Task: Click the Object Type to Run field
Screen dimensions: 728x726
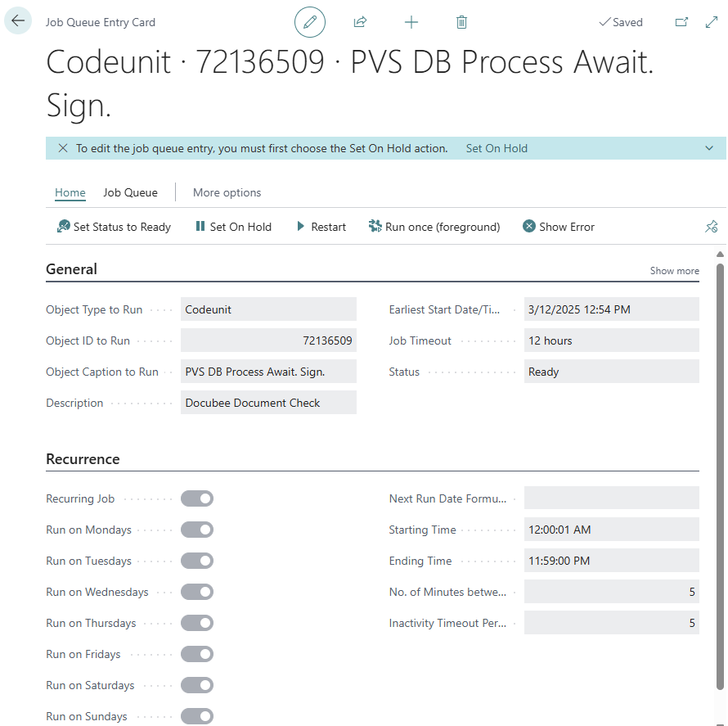Action: [268, 309]
